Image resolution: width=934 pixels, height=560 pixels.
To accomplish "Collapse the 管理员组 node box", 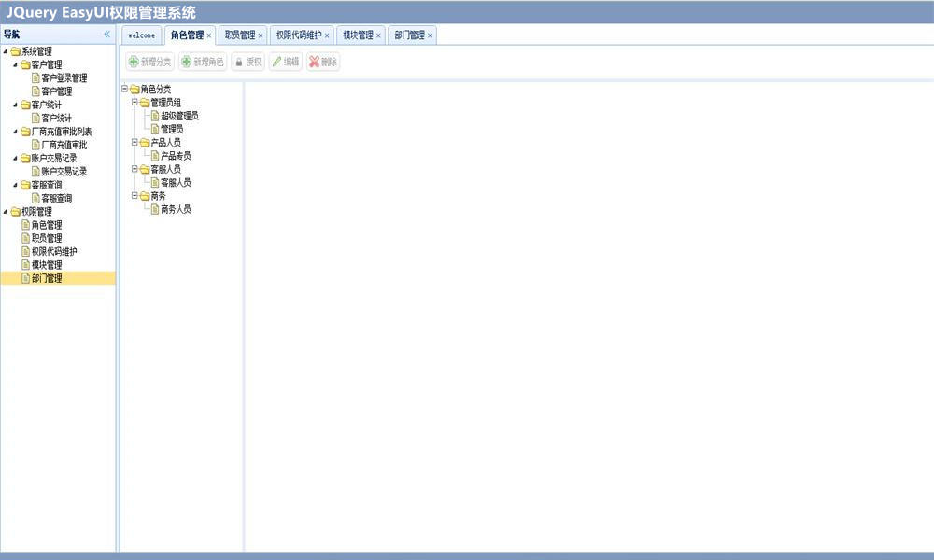I will [134, 103].
